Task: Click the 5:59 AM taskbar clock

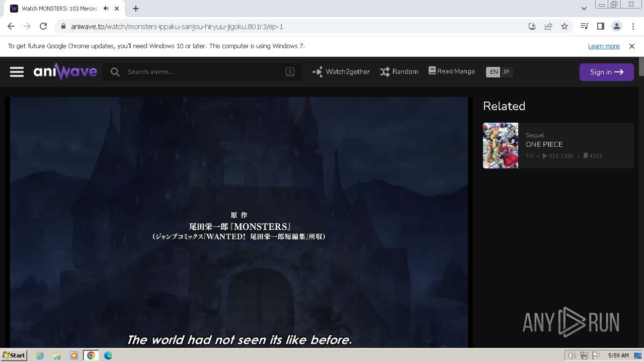Action: coord(618,355)
